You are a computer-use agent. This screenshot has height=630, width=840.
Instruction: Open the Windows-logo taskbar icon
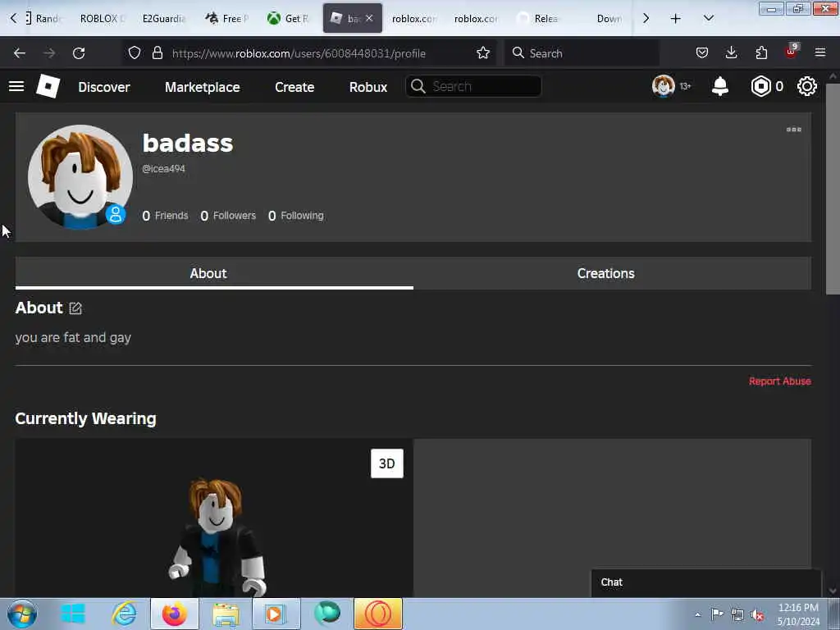click(x=73, y=614)
